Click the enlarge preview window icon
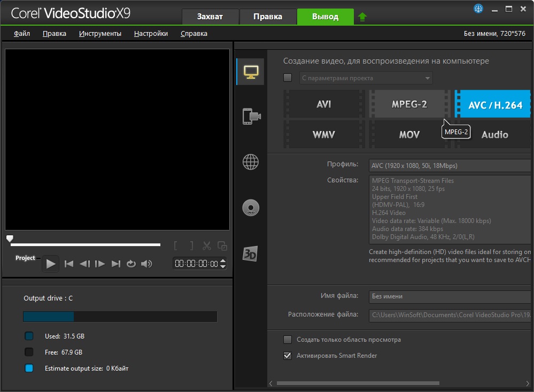 click(222, 246)
